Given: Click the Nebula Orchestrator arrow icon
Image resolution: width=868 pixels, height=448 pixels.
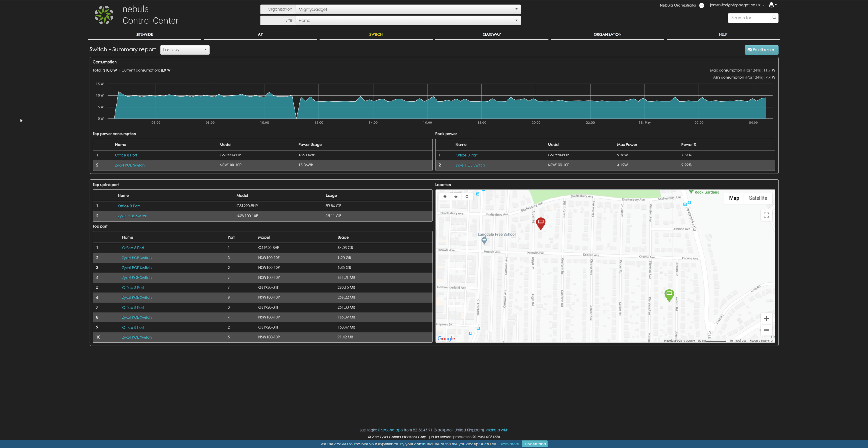Looking at the screenshot, I should point(702,5).
